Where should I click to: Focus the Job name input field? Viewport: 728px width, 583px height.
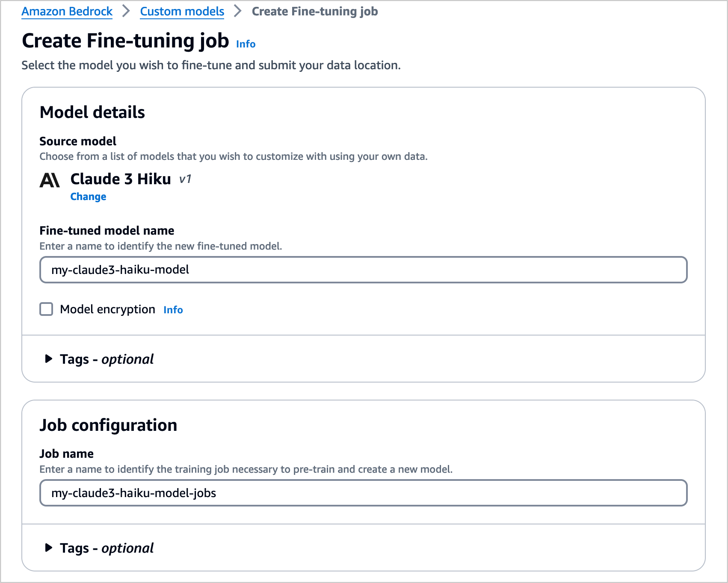(363, 493)
